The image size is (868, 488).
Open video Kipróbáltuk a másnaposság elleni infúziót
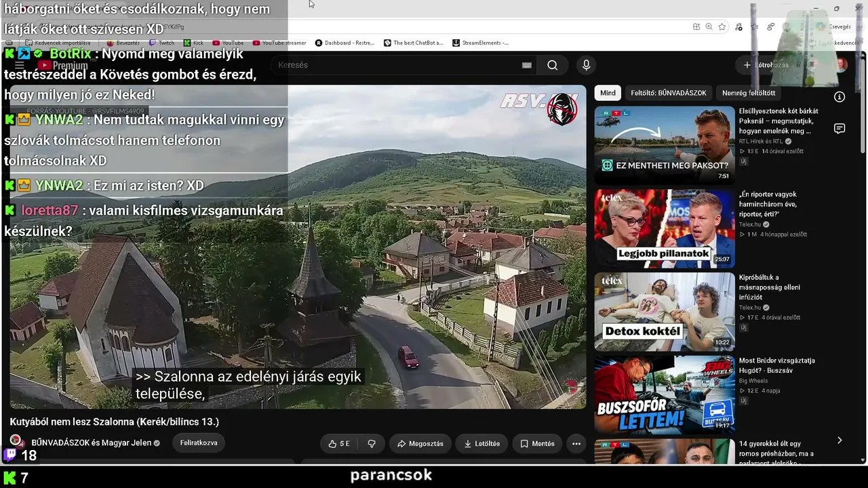pos(770,287)
